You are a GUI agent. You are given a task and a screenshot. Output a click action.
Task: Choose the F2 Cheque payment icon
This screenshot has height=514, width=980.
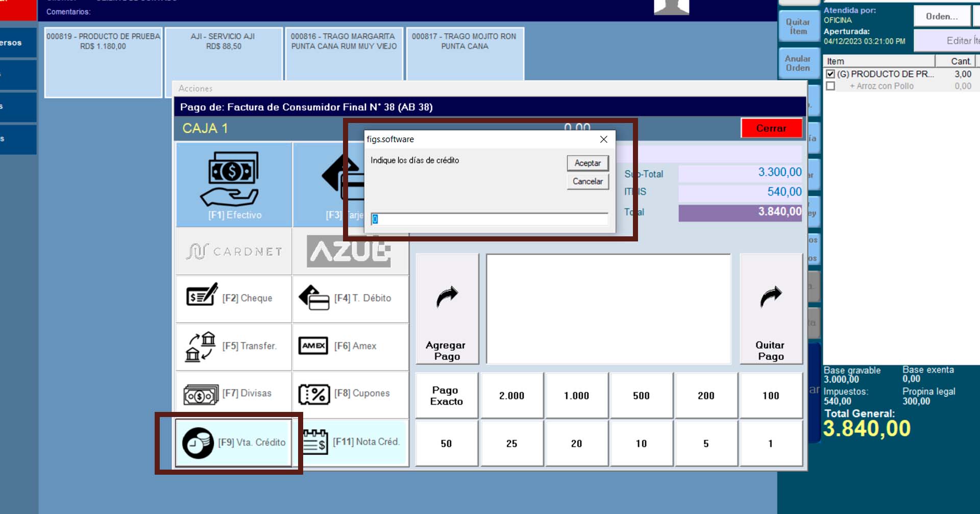point(202,296)
